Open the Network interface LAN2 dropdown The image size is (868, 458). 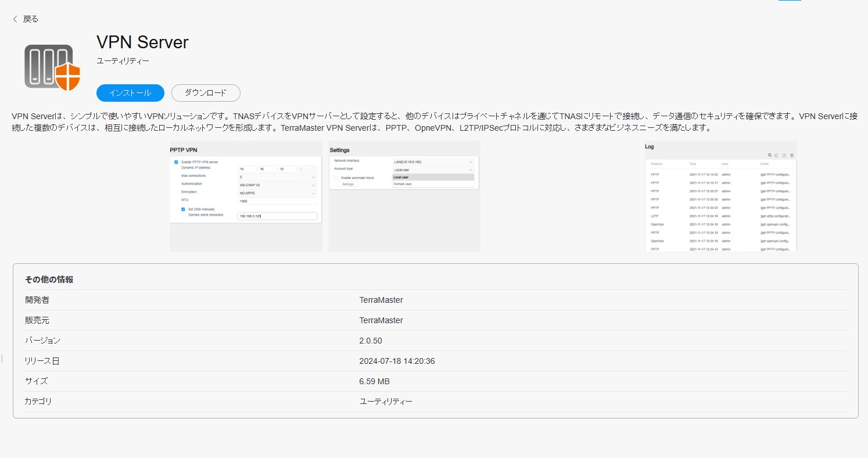click(x=433, y=162)
